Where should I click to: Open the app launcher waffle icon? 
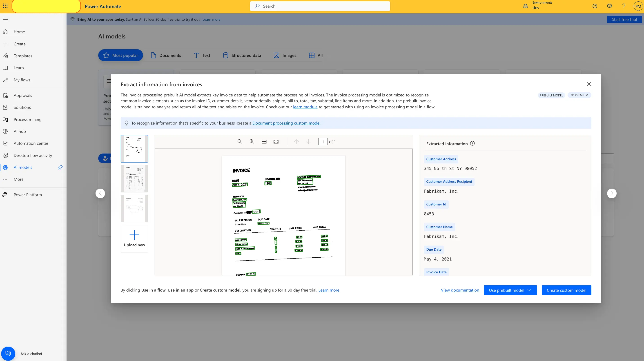5,6
